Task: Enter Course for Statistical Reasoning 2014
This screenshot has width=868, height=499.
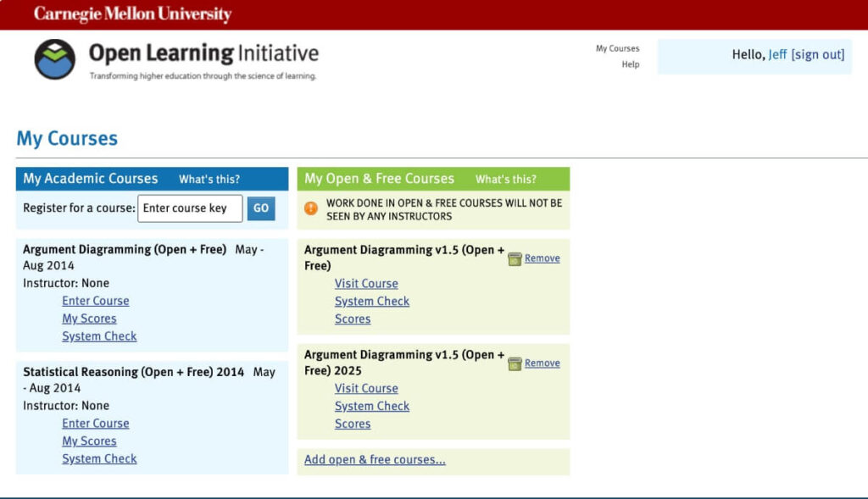Action: tap(96, 424)
